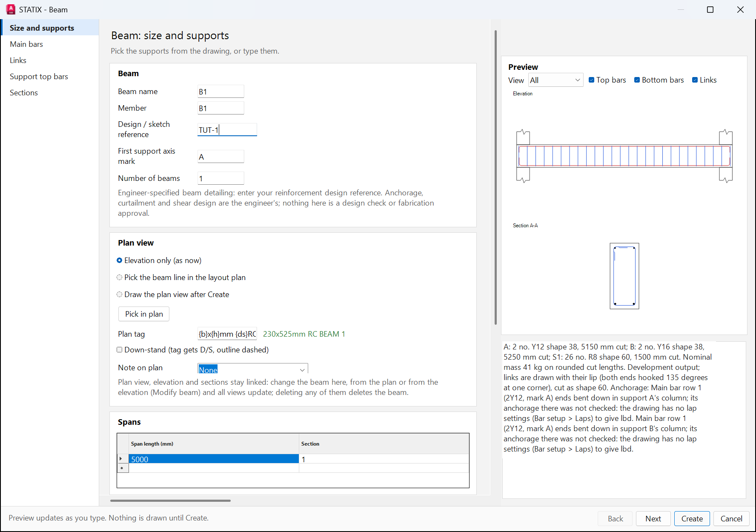Click the vertical scrollbar of the form
The width and height of the screenshot is (756, 532).
coord(495,177)
